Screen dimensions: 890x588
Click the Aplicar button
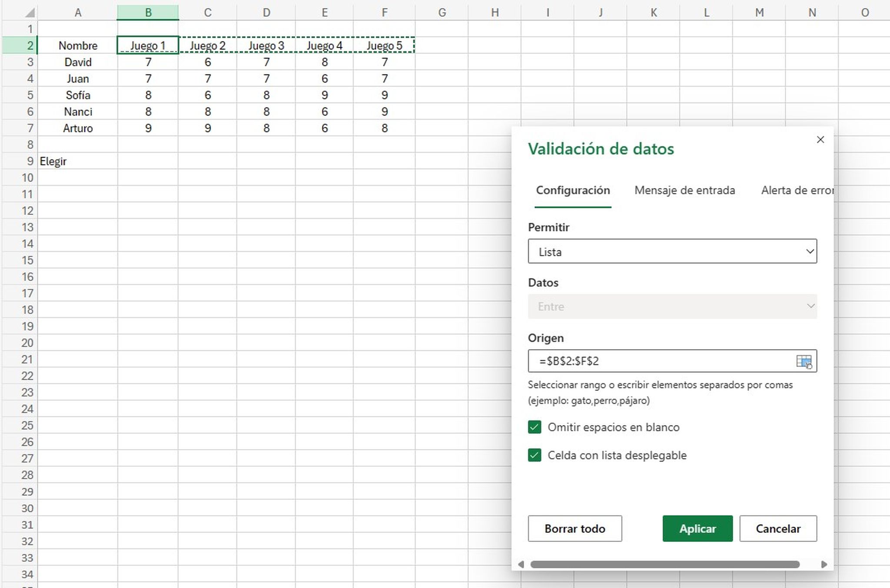[697, 529]
